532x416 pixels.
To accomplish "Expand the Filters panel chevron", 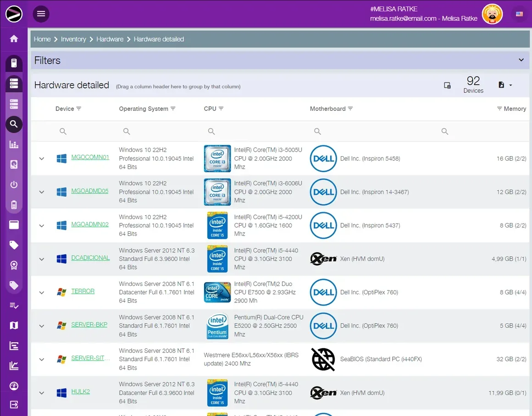I will pos(521,60).
